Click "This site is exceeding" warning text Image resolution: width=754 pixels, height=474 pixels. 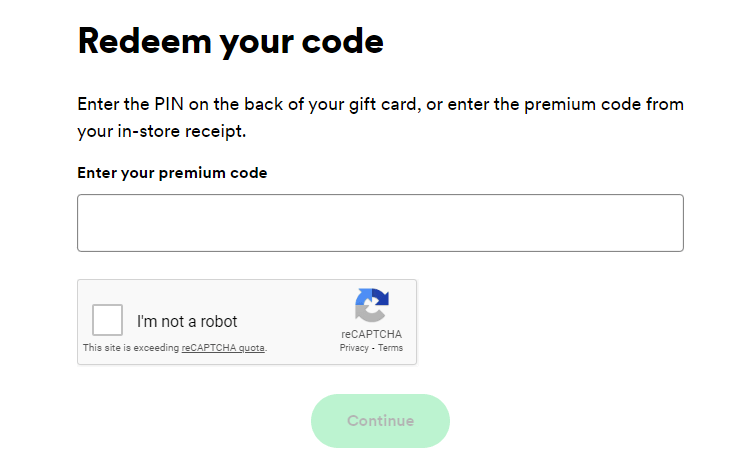tap(130, 348)
